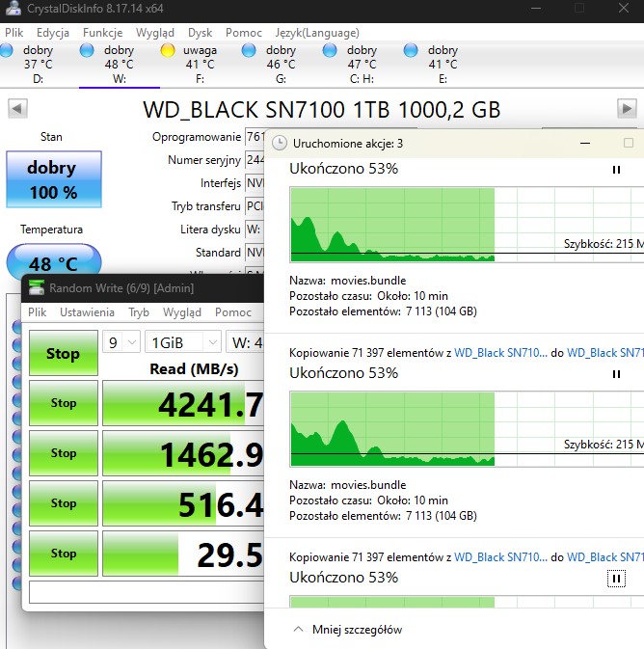Viewport: 644px width, 649px height.
Task: Pause the bottom highlighted copy operation
Action: pyautogui.click(x=616, y=579)
